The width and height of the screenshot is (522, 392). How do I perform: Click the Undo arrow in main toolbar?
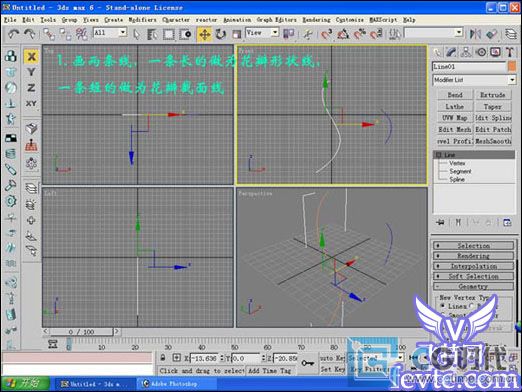click(x=13, y=34)
